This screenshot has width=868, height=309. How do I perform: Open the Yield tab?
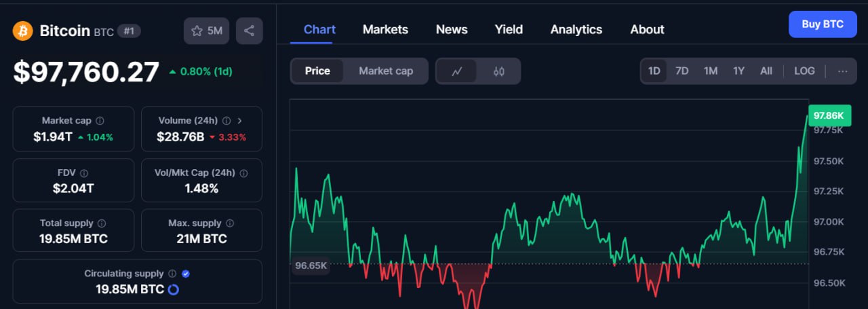509,29
